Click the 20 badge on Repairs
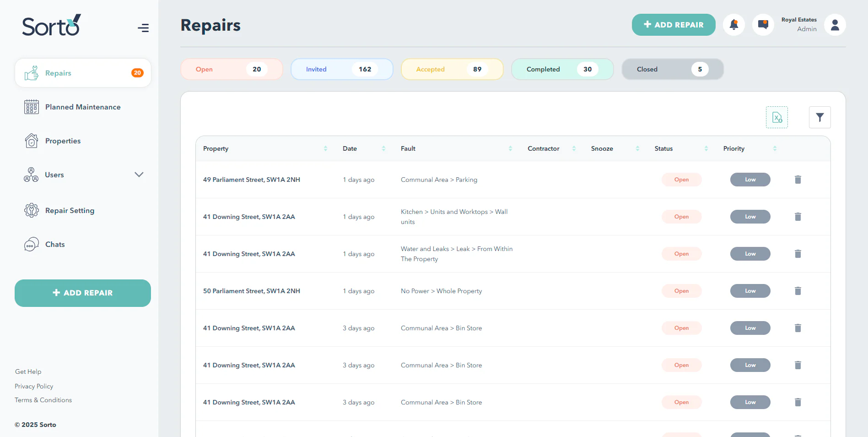This screenshot has height=437, width=868. [x=137, y=73]
